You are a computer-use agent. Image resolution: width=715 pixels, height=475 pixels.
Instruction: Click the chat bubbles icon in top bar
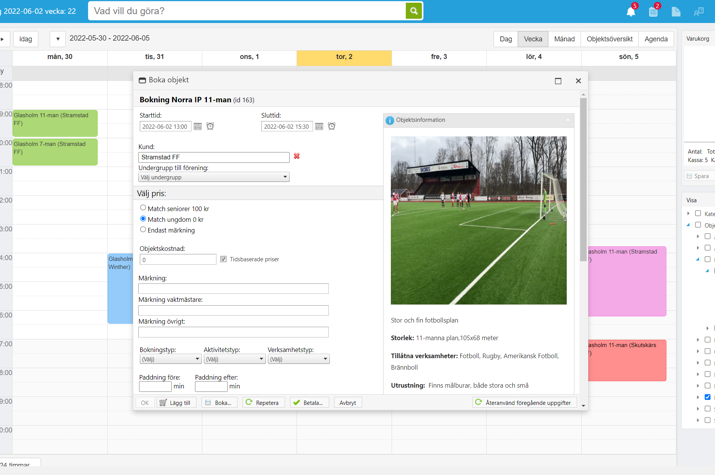[x=698, y=12]
